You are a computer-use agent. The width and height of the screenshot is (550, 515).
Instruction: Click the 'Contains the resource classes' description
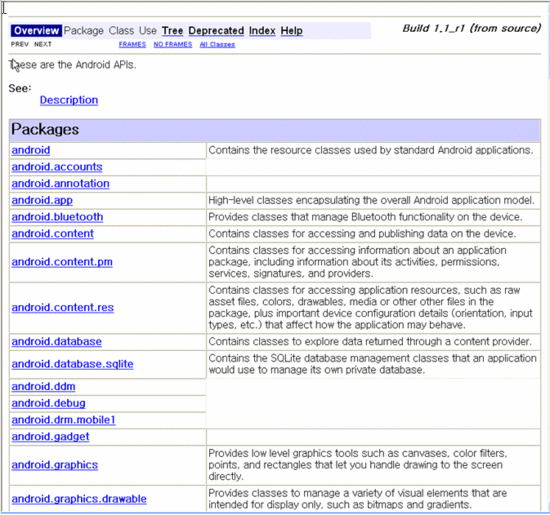(370, 150)
